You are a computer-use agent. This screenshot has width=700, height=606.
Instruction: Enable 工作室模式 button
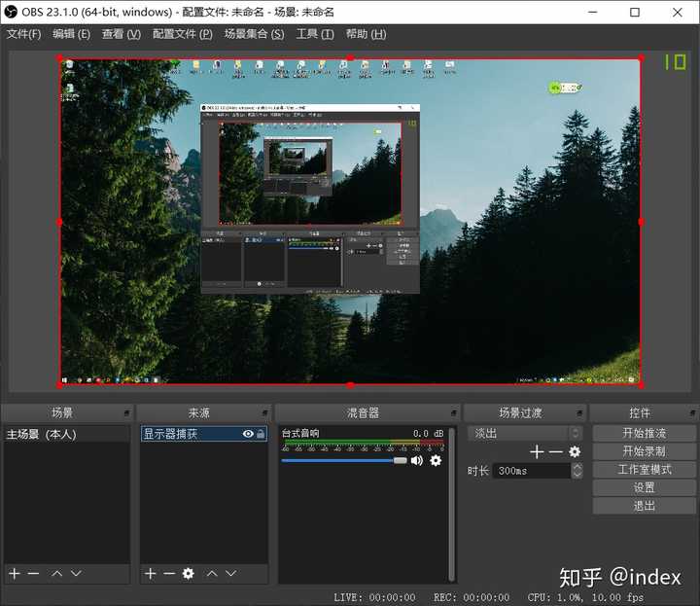coord(644,470)
